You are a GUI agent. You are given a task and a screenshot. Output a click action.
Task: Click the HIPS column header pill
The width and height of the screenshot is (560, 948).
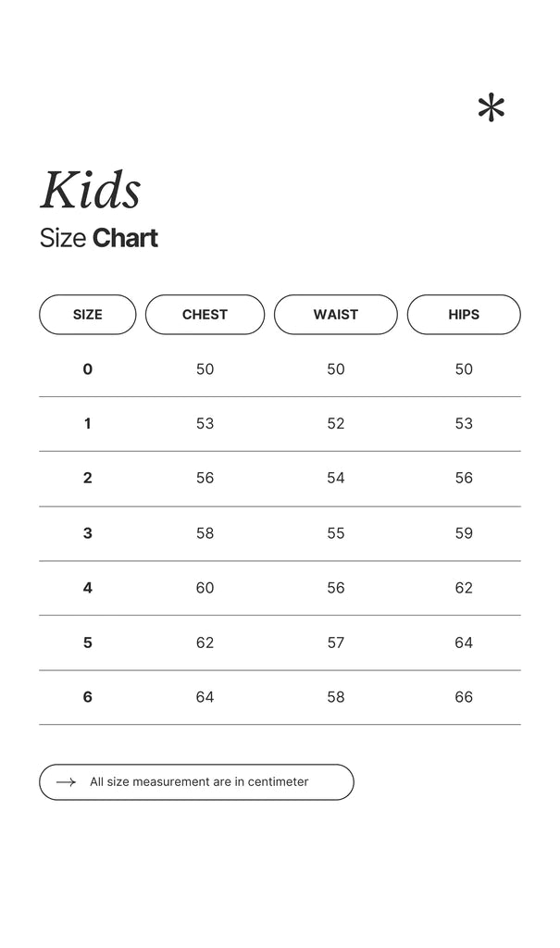pos(464,315)
